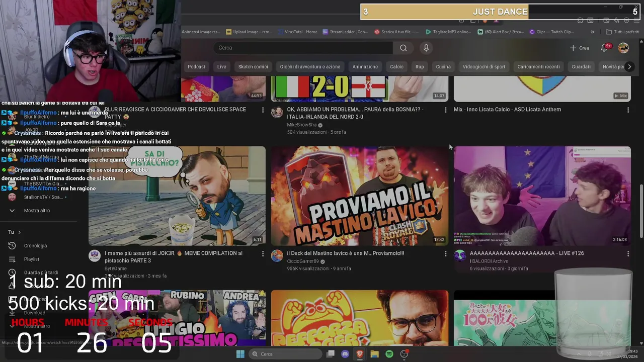The height and width of the screenshot is (362, 644).
Task: Open MikeShowSha channel avatar
Action: pyautogui.click(x=277, y=112)
